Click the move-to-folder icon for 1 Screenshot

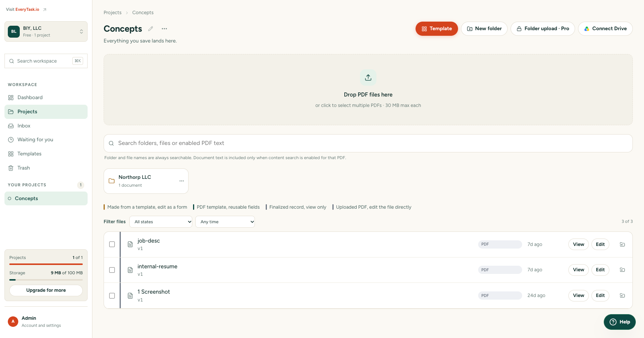(622, 296)
